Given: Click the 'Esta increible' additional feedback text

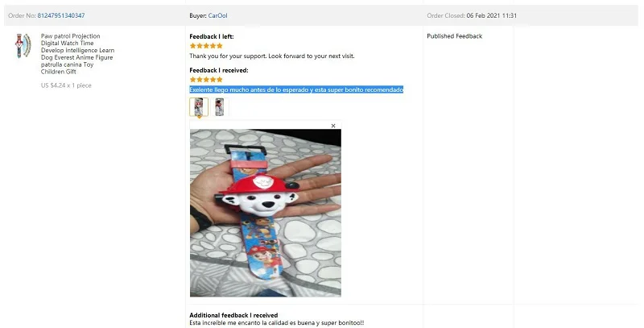Looking at the screenshot, I should point(277,323).
